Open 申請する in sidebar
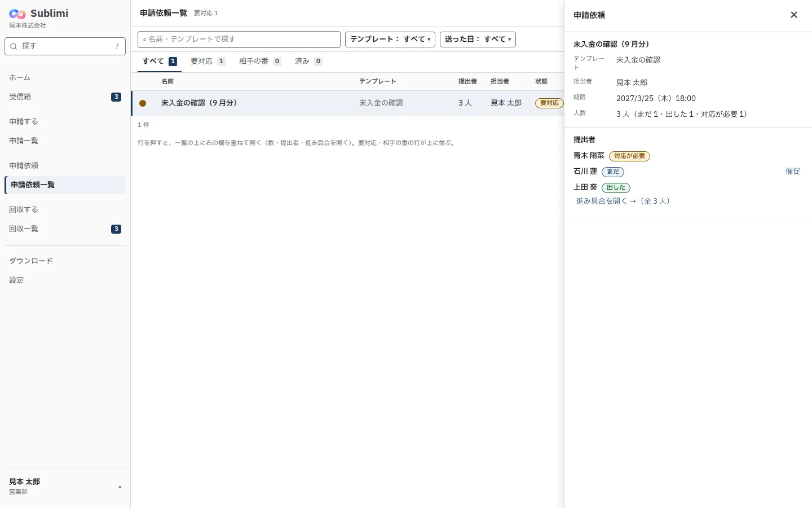Image resolution: width=812 pixels, height=508 pixels. pyautogui.click(x=65, y=122)
